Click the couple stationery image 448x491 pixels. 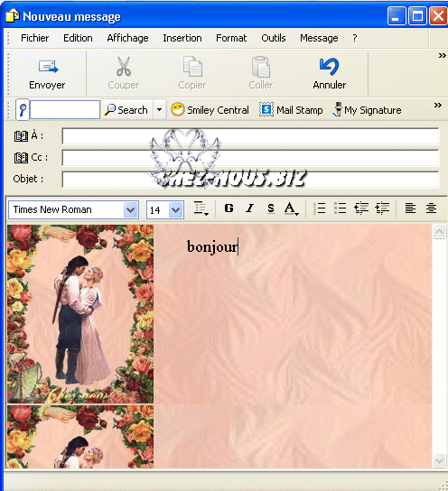80,314
